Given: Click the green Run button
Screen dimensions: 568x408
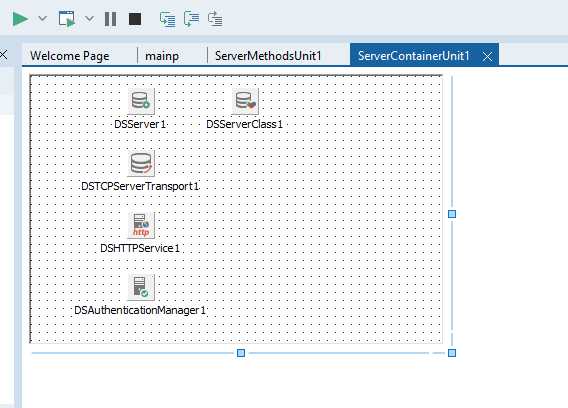Looking at the screenshot, I should tap(20, 19).
